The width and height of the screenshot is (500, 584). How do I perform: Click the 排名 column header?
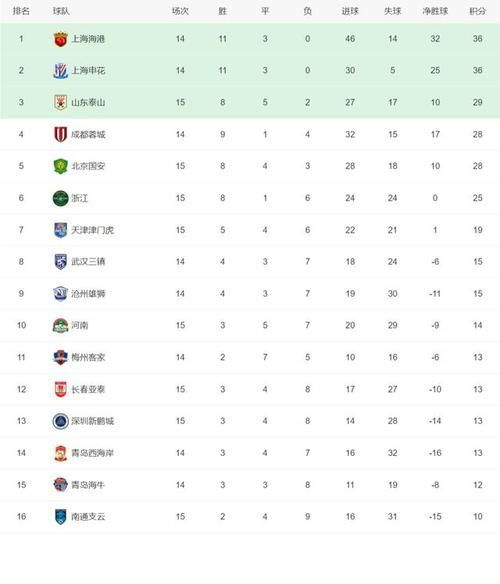coord(21,12)
